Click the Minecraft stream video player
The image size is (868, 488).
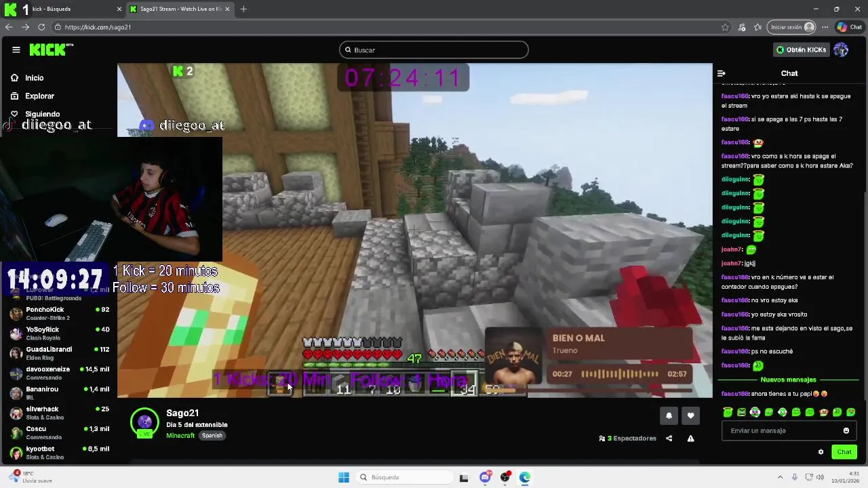[415, 230]
